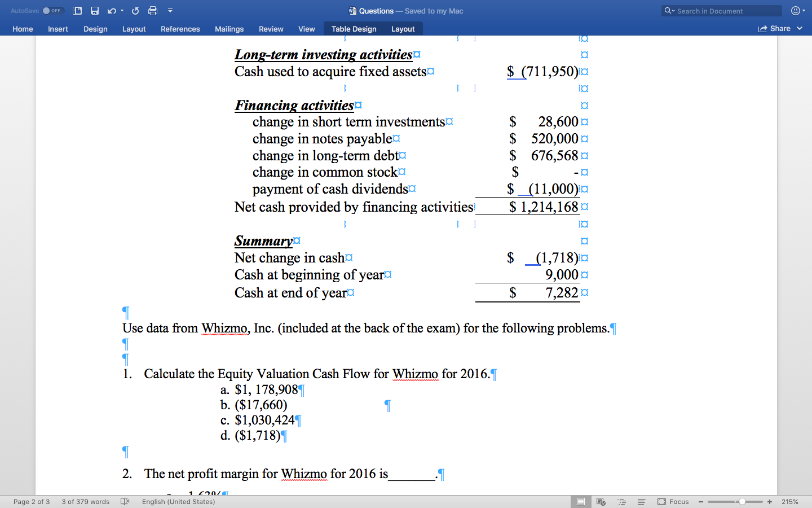Toggle the AutoSave switch
Image resolution: width=812 pixels, height=508 pixels.
[x=53, y=11]
